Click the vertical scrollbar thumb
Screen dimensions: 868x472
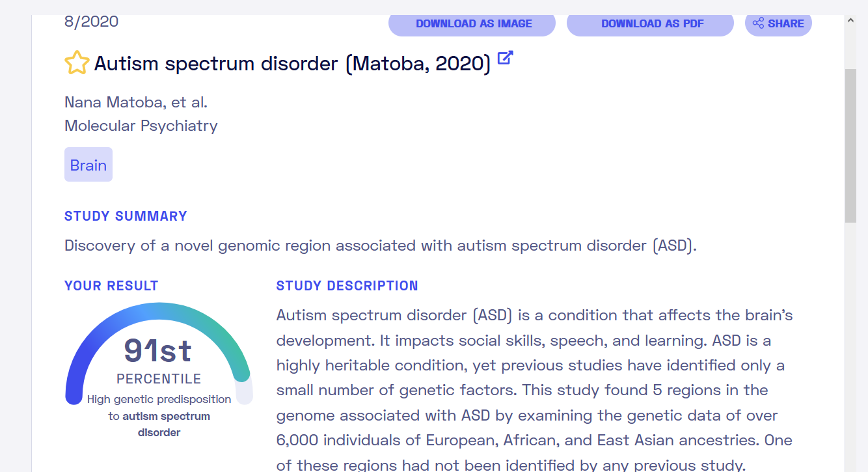pyautogui.click(x=850, y=143)
